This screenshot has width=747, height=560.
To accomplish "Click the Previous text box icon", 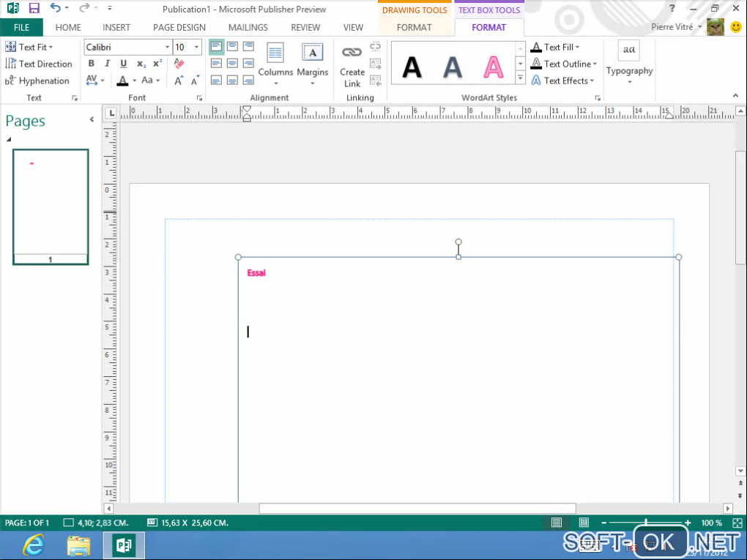I will click(376, 80).
